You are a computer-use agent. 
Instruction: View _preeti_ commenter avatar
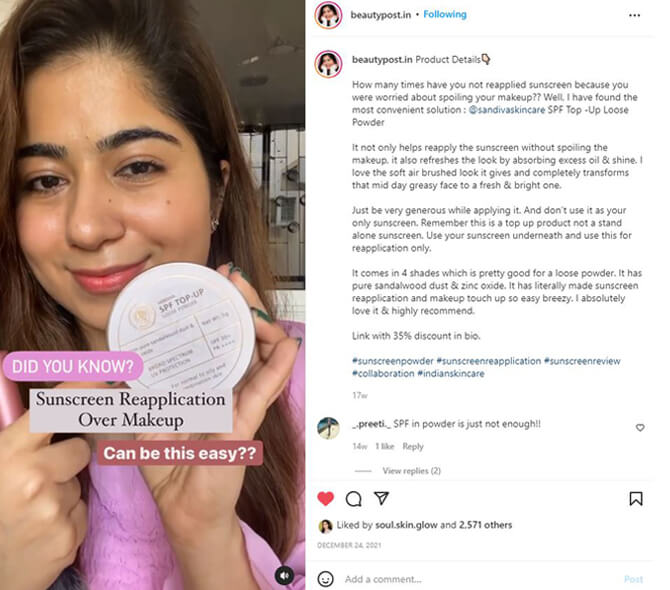tap(328, 428)
